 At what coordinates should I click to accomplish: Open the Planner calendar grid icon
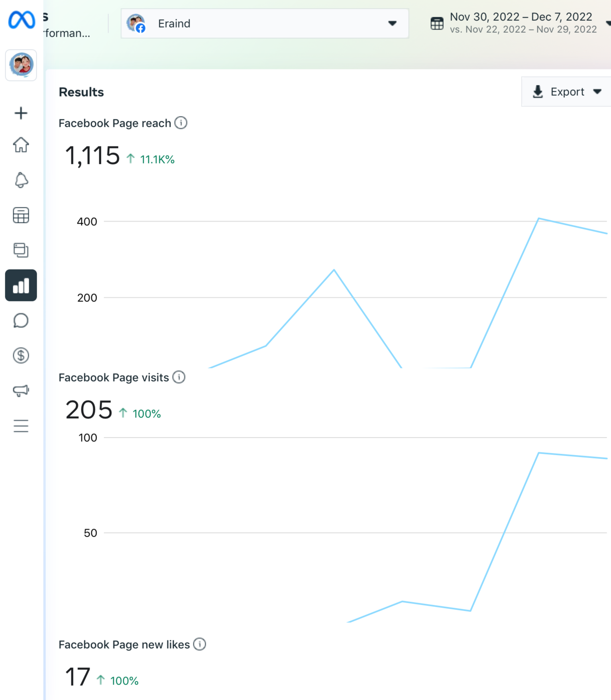click(x=21, y=215)
